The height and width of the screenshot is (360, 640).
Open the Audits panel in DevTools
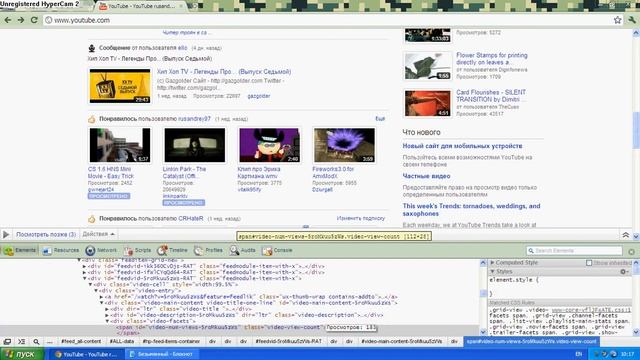[x=242, y=250]
